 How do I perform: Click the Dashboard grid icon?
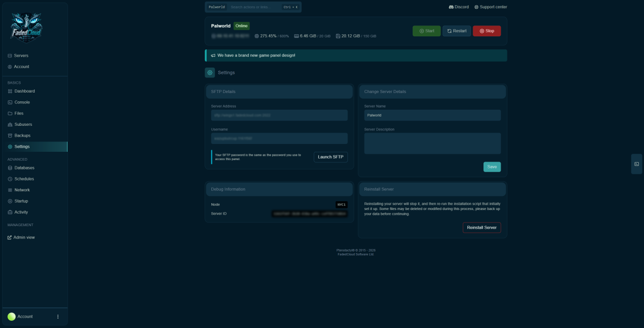(x=10, y=91)
